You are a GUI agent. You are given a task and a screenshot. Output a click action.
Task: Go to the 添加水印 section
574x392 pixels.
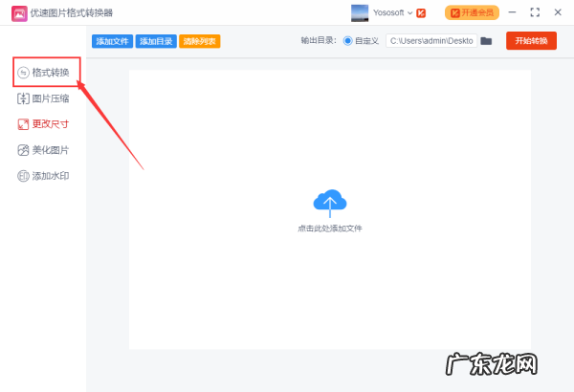[44, 176]
